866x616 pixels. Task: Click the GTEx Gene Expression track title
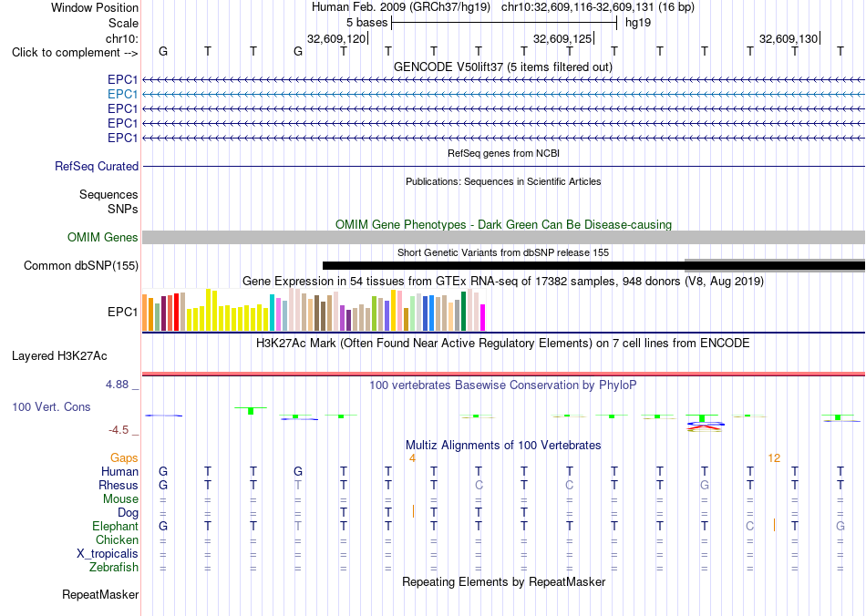pos(503,281)
